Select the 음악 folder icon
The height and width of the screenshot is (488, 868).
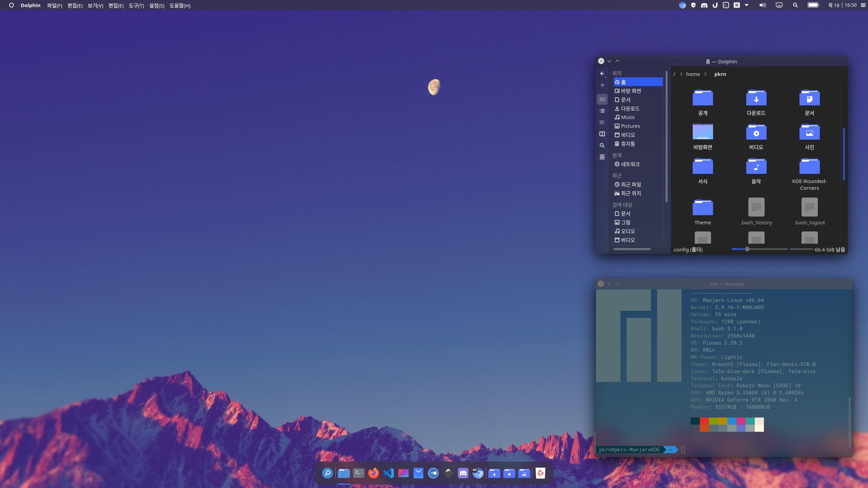756,166
